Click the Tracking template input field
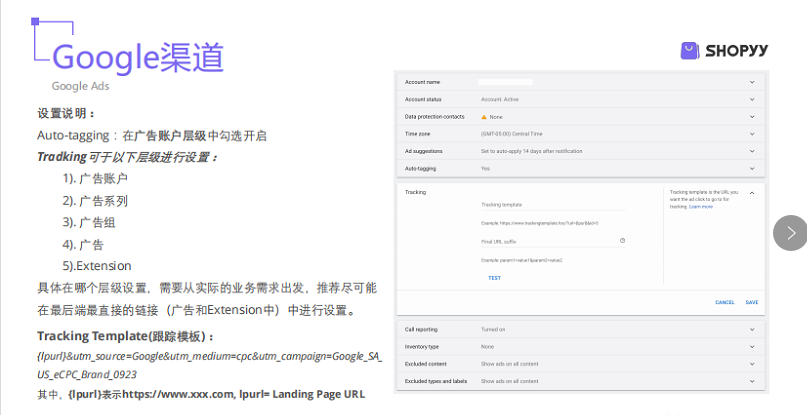The width and height of the screenshot is (807, 415). pyautogui.click(x=553, y=205)
